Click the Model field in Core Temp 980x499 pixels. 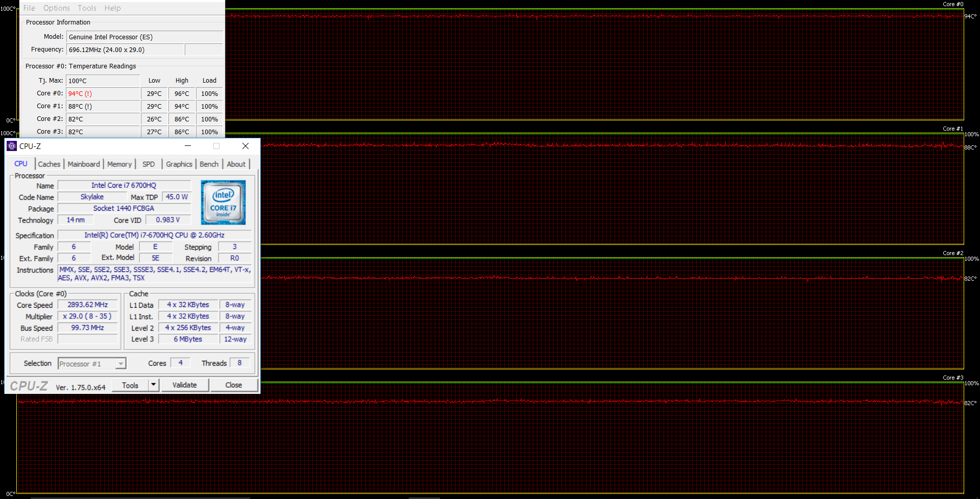(x=144, y=37)
